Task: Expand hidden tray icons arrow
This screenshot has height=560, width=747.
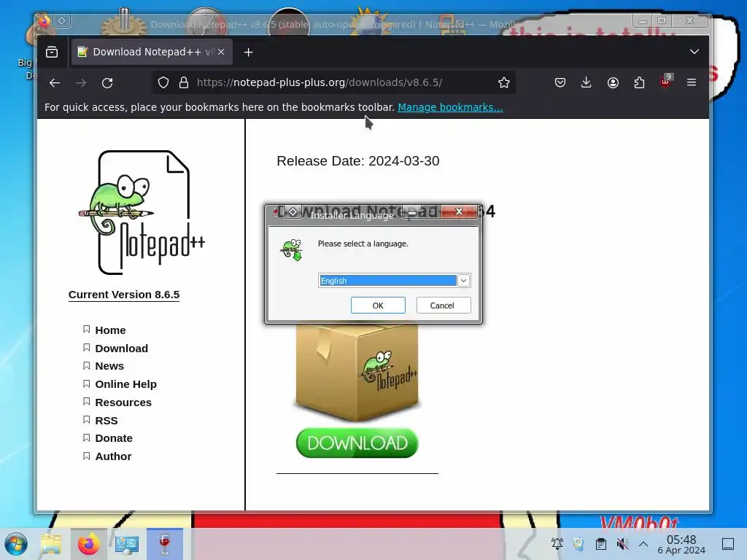Action: point(643,543)
